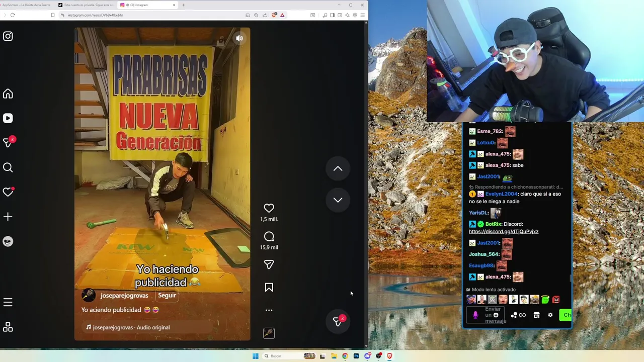Open browser main menu hamburger
Viewport: 644px width, 362px height.
pyautogui.click(x=362, y=15)
